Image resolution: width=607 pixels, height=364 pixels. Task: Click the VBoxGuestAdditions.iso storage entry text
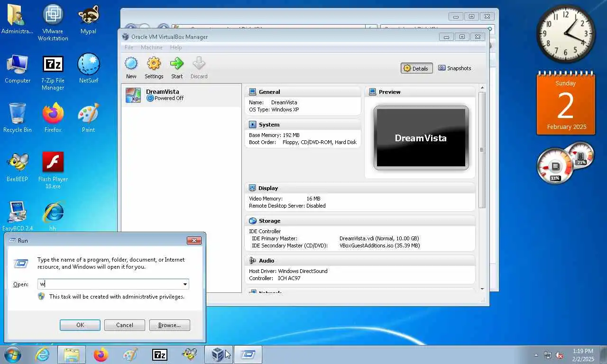click(379, 246)
